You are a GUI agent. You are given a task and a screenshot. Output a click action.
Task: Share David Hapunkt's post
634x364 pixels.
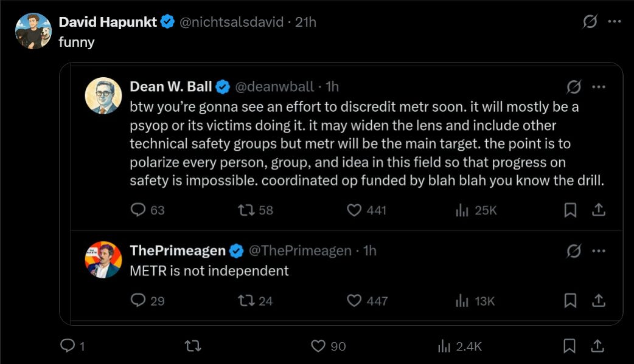tap(597, 346)
